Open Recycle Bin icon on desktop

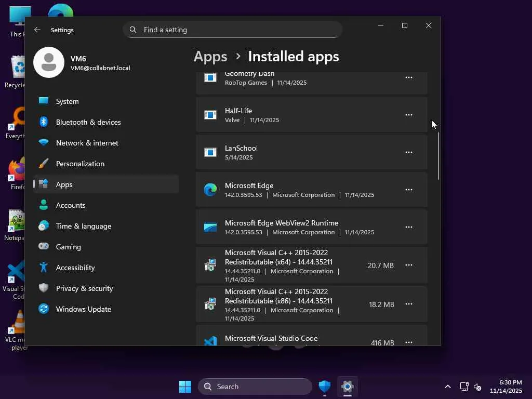tap(17, 72)
